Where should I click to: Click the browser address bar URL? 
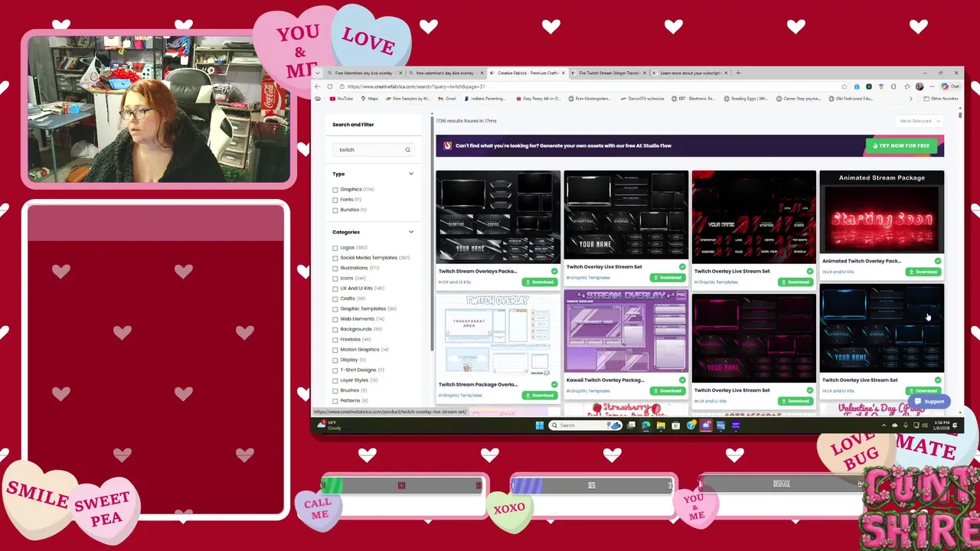pos(416,86)
